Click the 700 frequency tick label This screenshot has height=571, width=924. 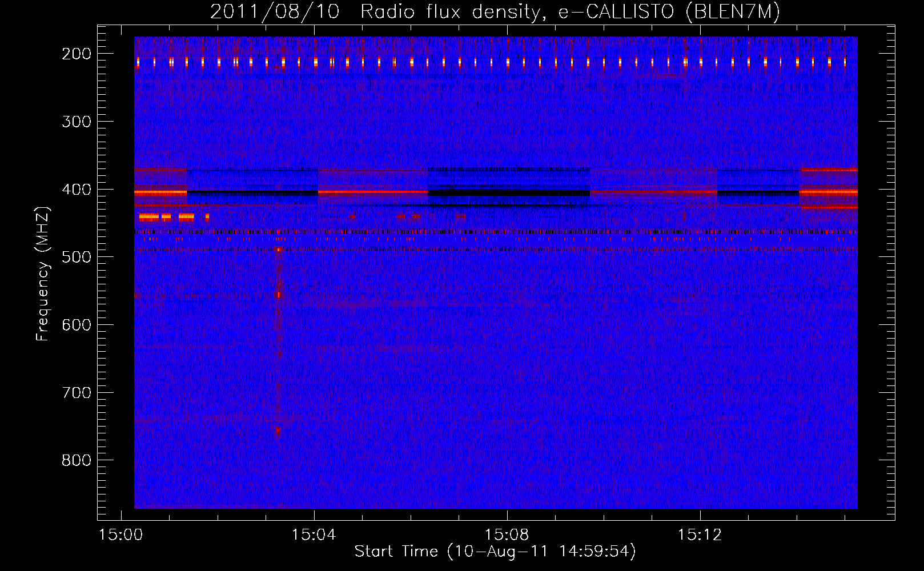point(77,393)
